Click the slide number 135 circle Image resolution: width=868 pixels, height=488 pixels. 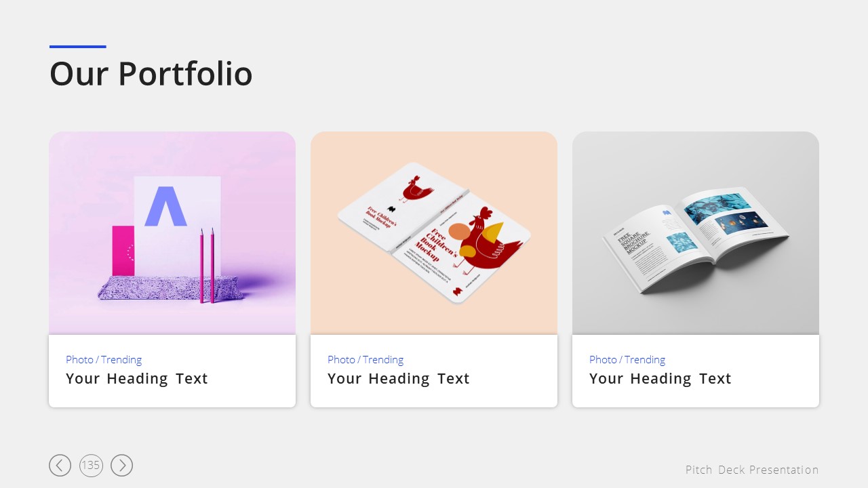[91, 465]
